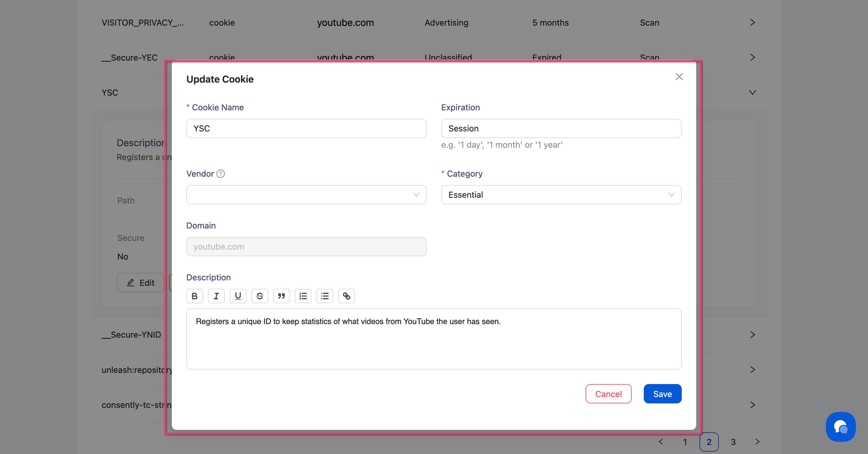Image resolution: width=868 pixels, height=454 pixels.
Task: Expand the VISITOR_PRIVACY cookie row
Action: [x=752, y=23]
